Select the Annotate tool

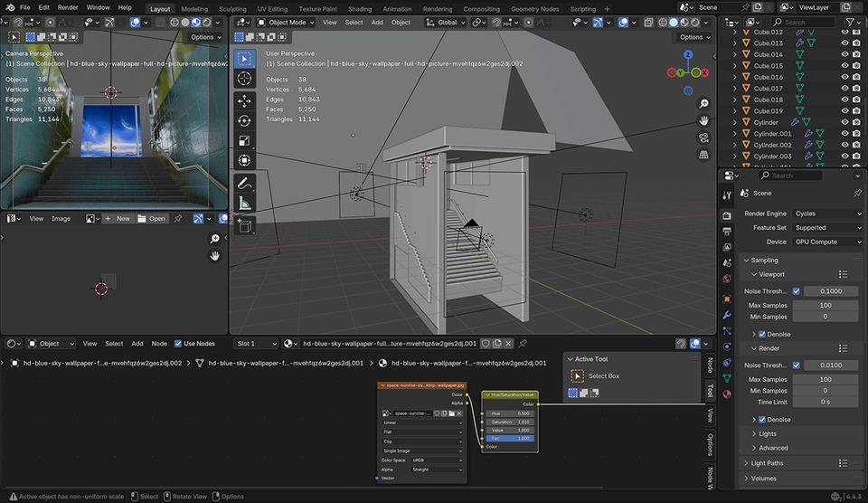(x=244, y=184)
